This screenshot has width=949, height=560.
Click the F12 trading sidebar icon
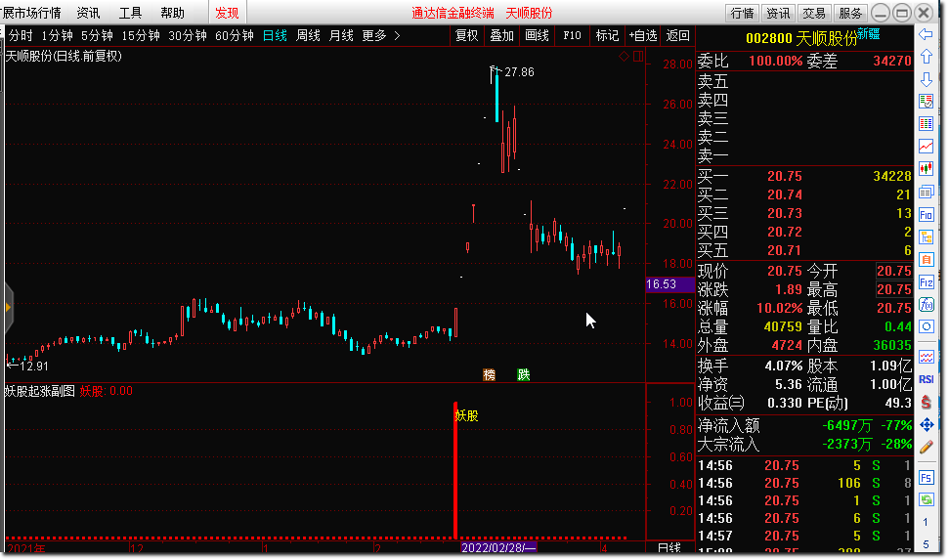pos(926,282)
